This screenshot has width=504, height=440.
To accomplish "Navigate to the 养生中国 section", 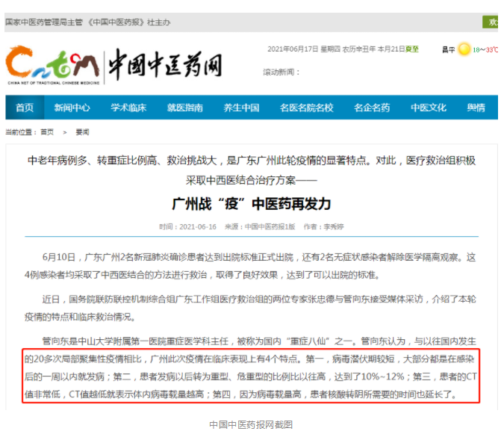I will (x=241, y=108).
